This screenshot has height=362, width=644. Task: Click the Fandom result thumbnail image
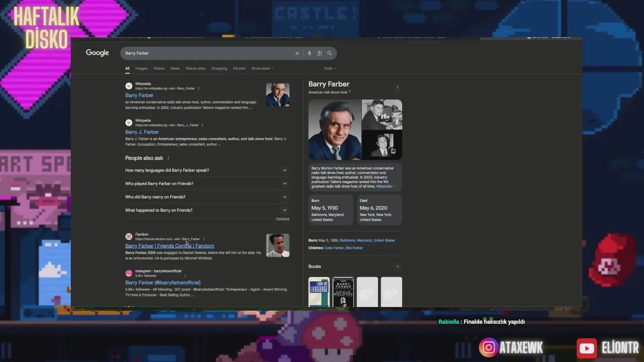(x=278, y=245)
